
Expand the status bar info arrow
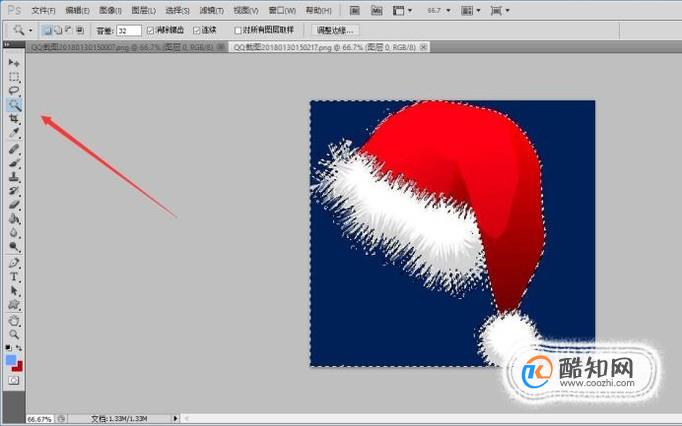coord(175,419)
